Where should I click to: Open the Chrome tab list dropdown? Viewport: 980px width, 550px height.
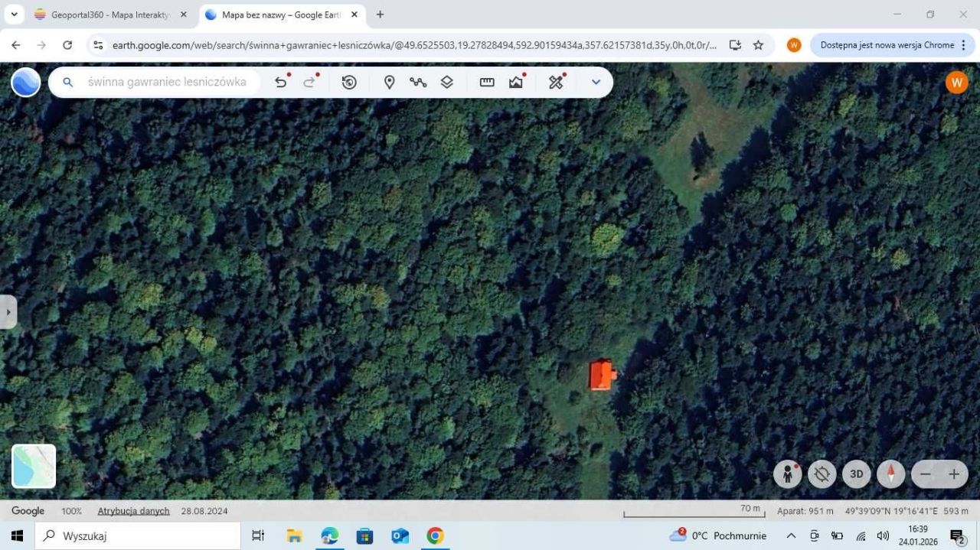pos(14,15)
